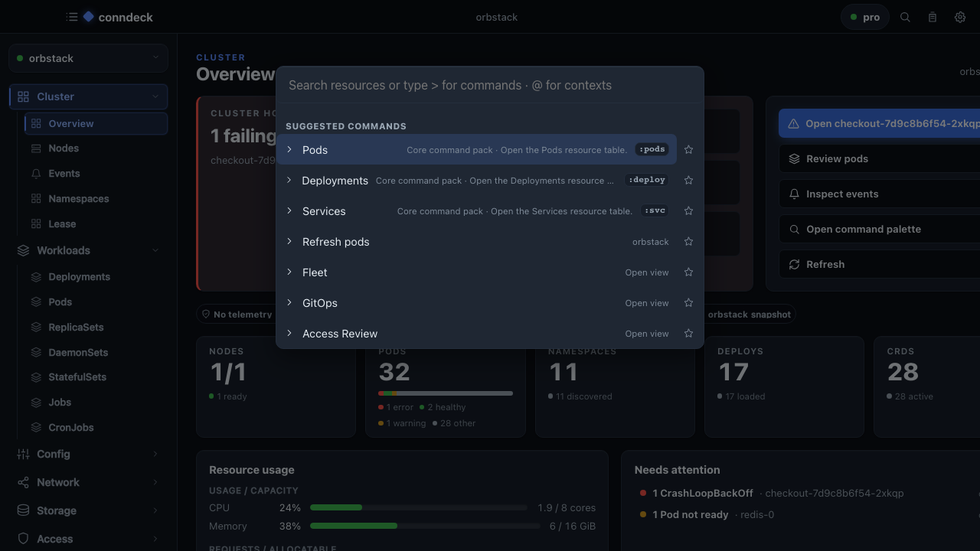
Task: Star the Access Review command
Action: pos(688,334)
